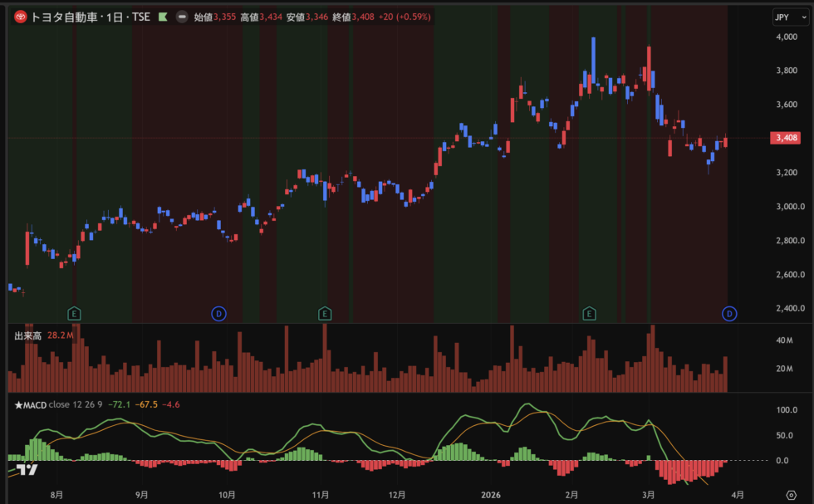Click the TradingView logo in the chart corner
The height and width of the screenshot is (504, 814).
[x=27, y=470]
